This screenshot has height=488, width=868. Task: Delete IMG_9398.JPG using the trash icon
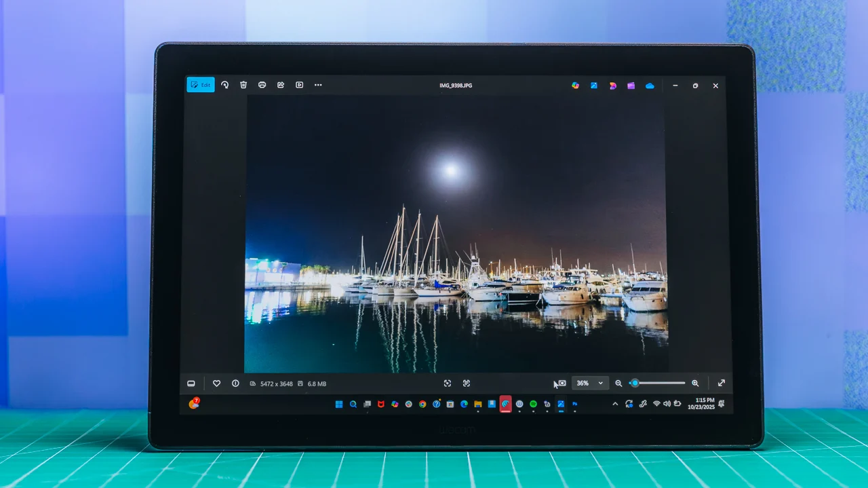click(243, 85)
